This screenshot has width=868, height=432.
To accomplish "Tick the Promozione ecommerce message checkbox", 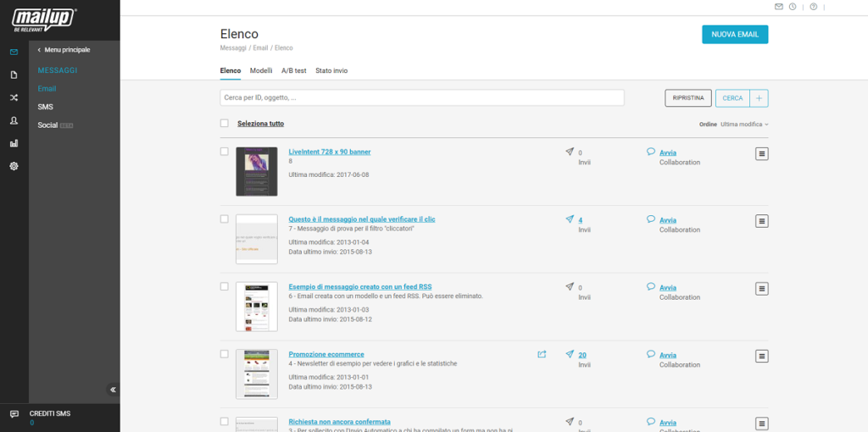I will pyautogui.click(x=225, y=354).
